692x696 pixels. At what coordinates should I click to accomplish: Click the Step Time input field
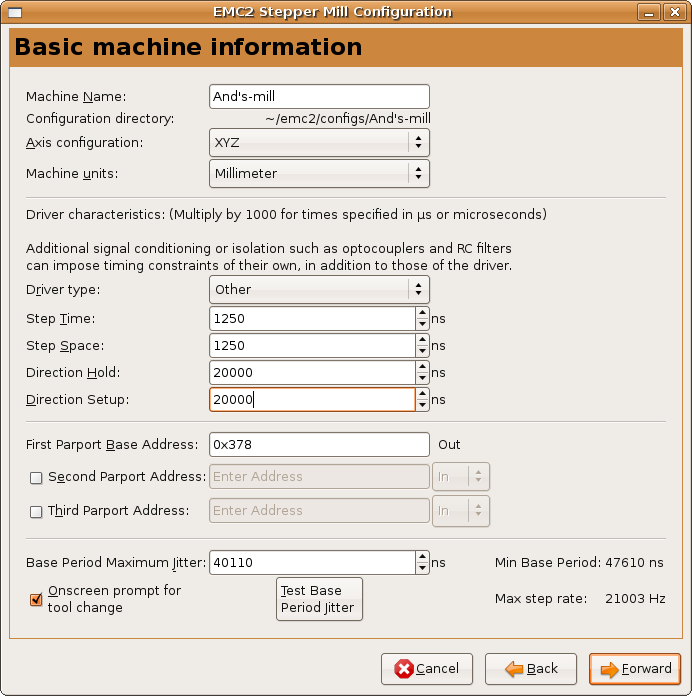(312, 319)
